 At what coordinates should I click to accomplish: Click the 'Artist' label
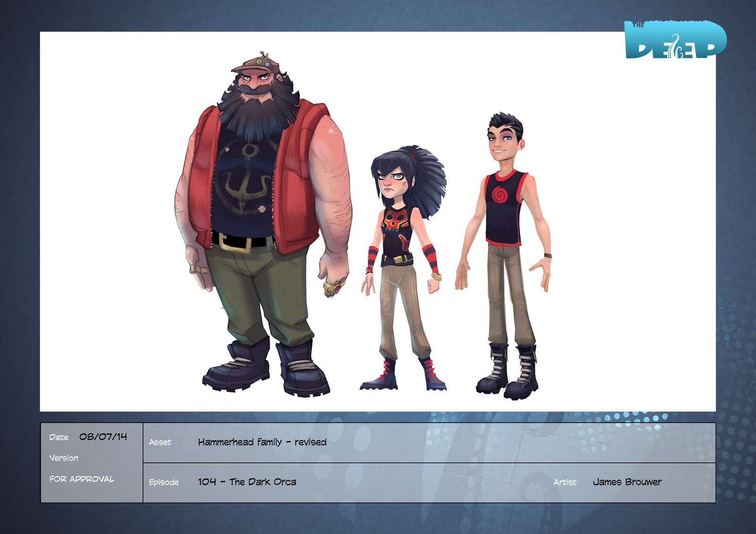pyautogui.click(x=565, y=482)
